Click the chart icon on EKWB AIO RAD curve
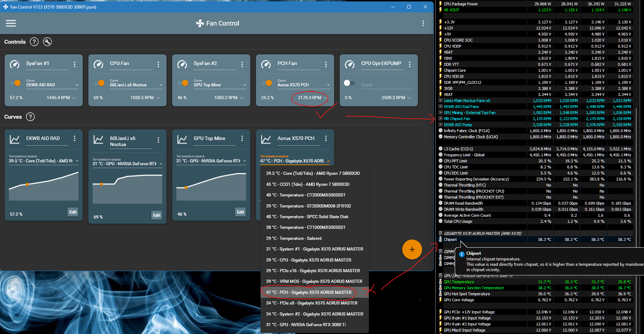The image size is (644, 334). 14,139
